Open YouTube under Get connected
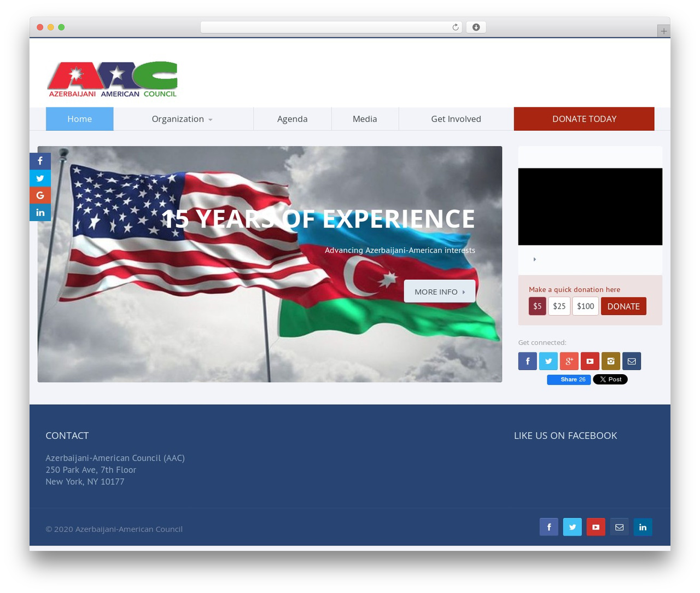Screen dimensions: 700x593 (590, 361)
